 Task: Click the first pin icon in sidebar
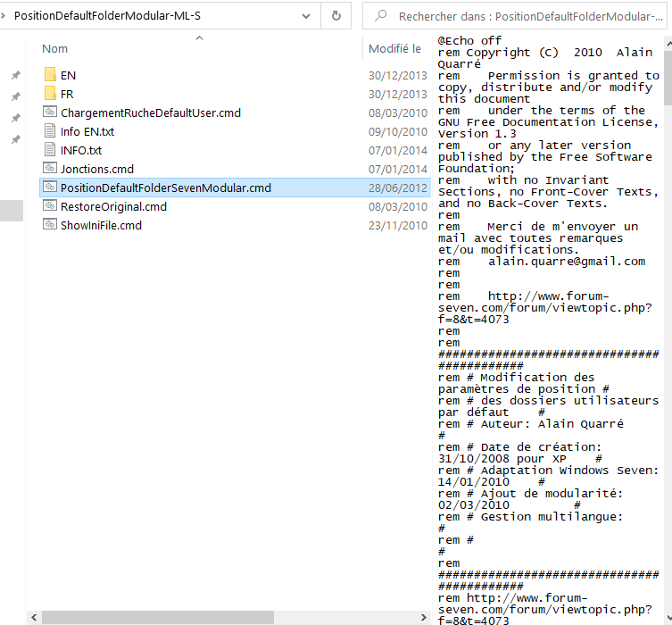click(16, 75)
